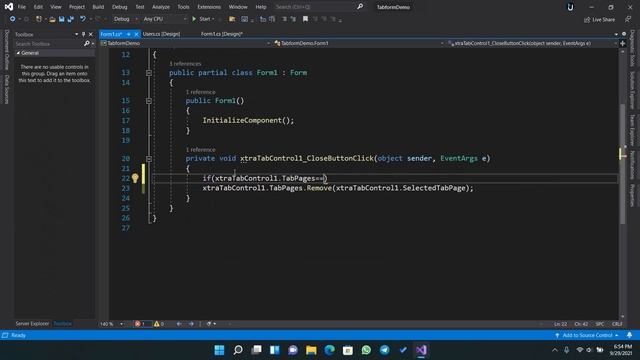Image resolution: width=640 pixels, height=360 pixels.
Task: Click the bookmark toggle icon in toolbar
Action: coord(305,19)
